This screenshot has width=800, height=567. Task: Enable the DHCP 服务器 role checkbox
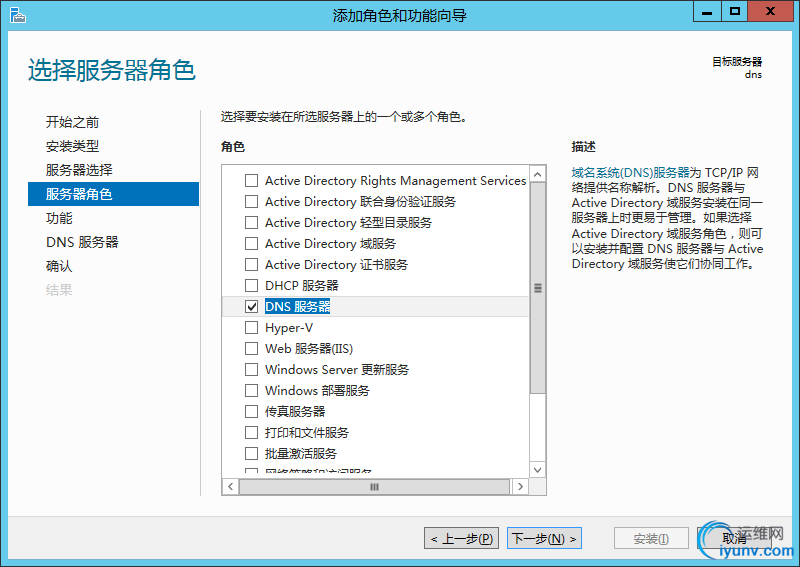coord(251,286)
